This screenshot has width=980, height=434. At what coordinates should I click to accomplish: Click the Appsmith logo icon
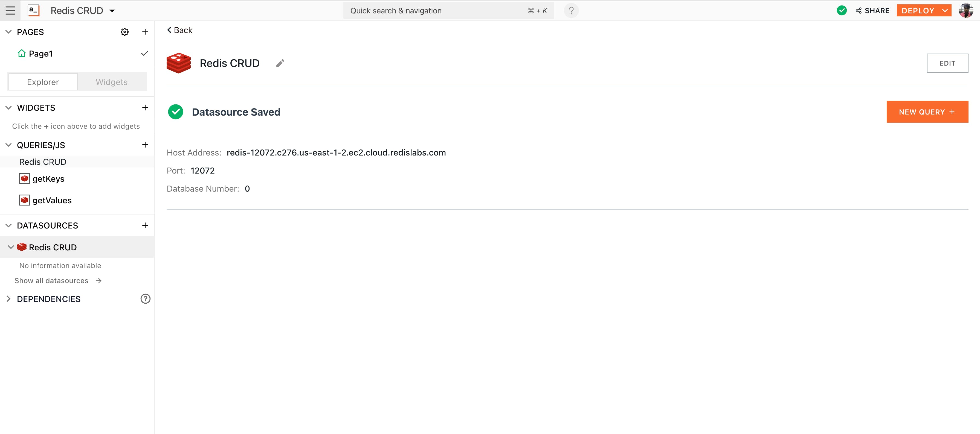33,11
